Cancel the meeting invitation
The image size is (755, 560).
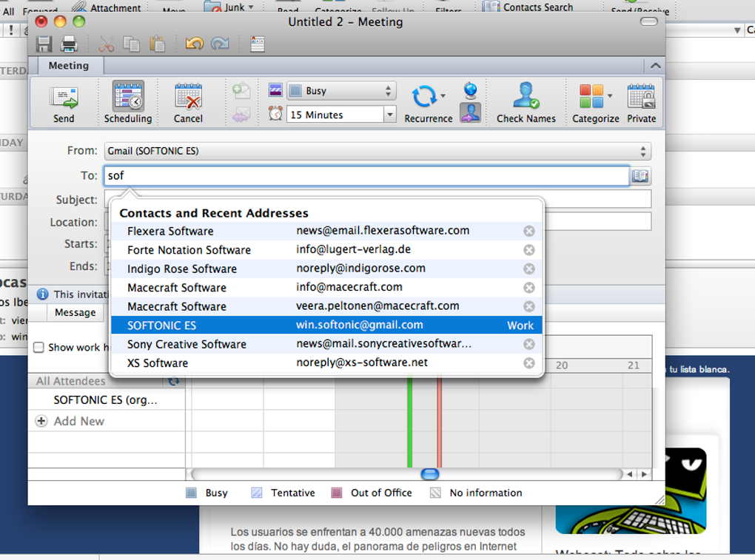coord(188,102)
